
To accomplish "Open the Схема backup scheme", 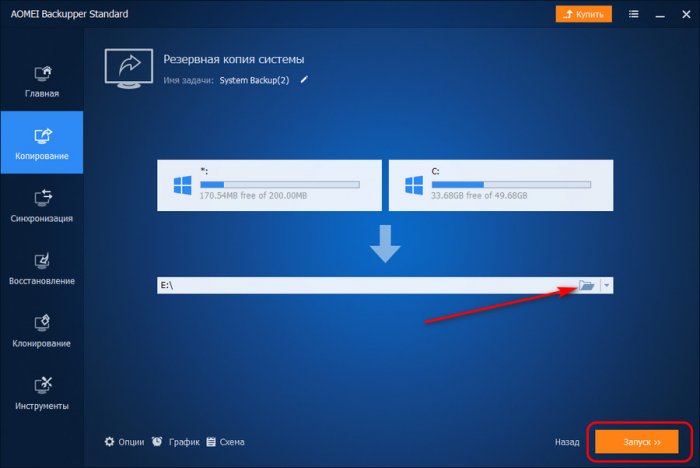I will (225, 442).
